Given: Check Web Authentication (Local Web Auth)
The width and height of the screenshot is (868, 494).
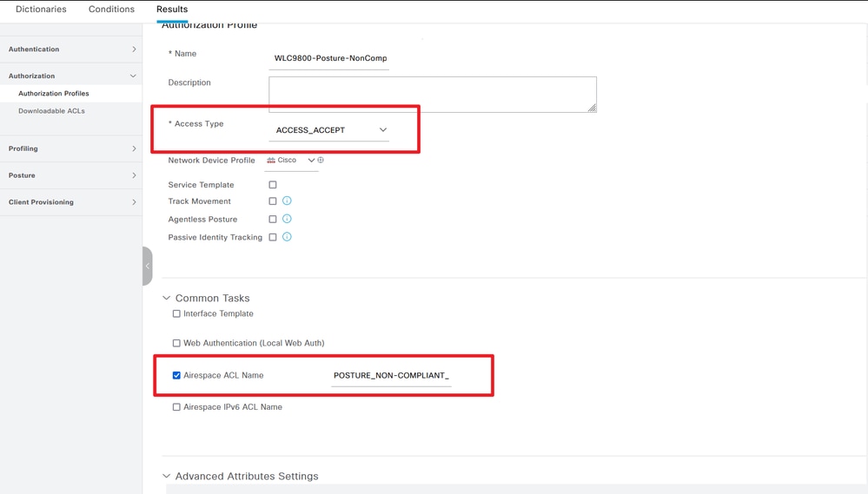Looking at the screenshot, I should (x=176, y=343).
